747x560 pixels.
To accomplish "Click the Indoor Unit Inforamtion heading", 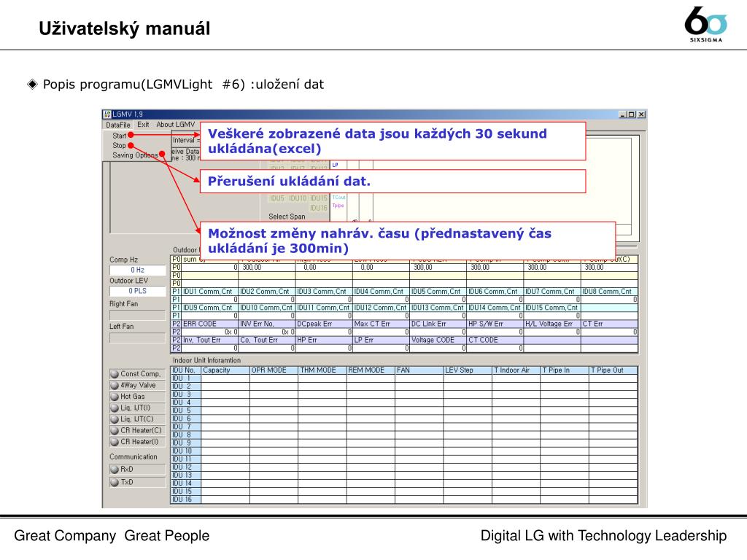I will click(206, 360).
